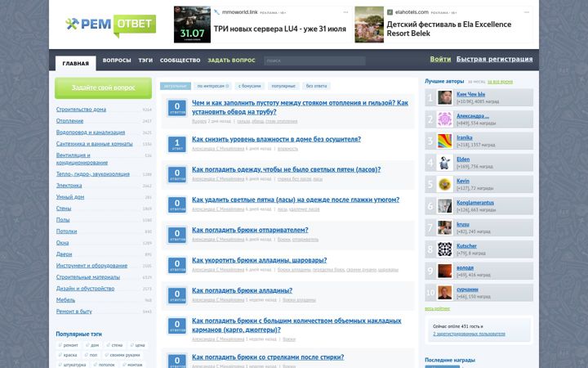Screen dimensions: 588x368
Task: Open сурчанин's avatar image
Action: click(445, 293)
